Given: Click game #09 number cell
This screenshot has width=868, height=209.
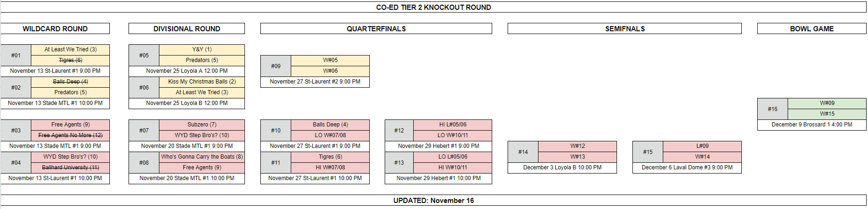Looking at the screenshot, I should (276, 66).
